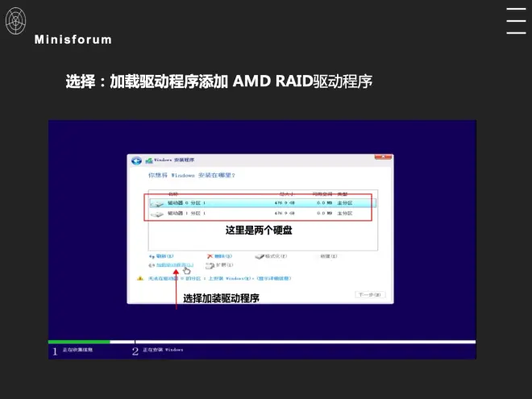Click the drive icon for Drive 0 Partition 1
This screenshot has width=532, height=399.
click(x=157, y=204)
